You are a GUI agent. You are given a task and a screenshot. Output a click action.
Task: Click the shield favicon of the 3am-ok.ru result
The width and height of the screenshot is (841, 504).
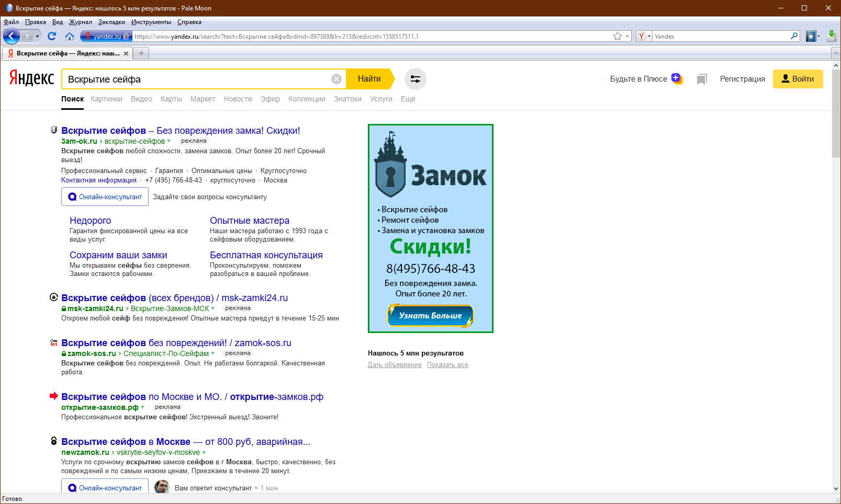click(x=53, y=130)
